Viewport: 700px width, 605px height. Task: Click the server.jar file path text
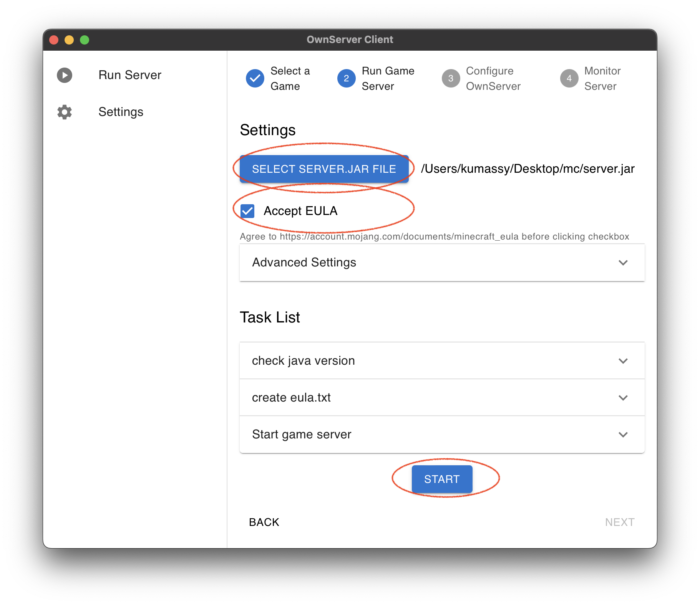[527, 169]
